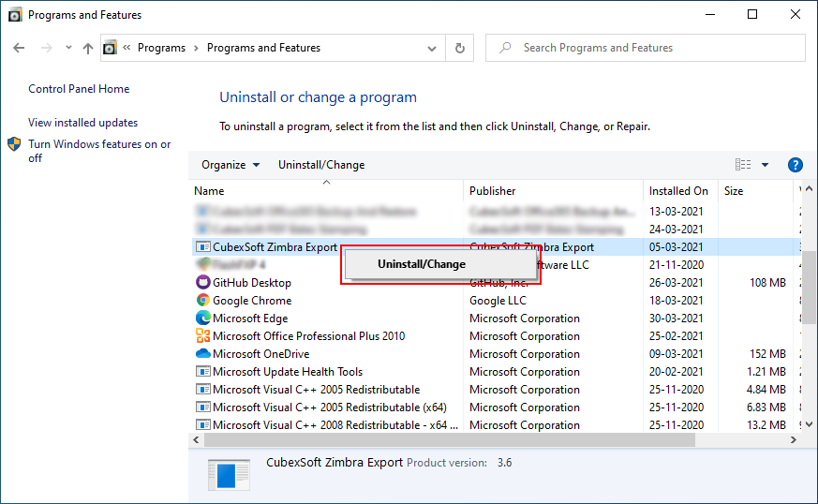The width and height of the screenshot is (818, 504).
Task: Click the Windows features shield icon
Action: pos(14,144)
